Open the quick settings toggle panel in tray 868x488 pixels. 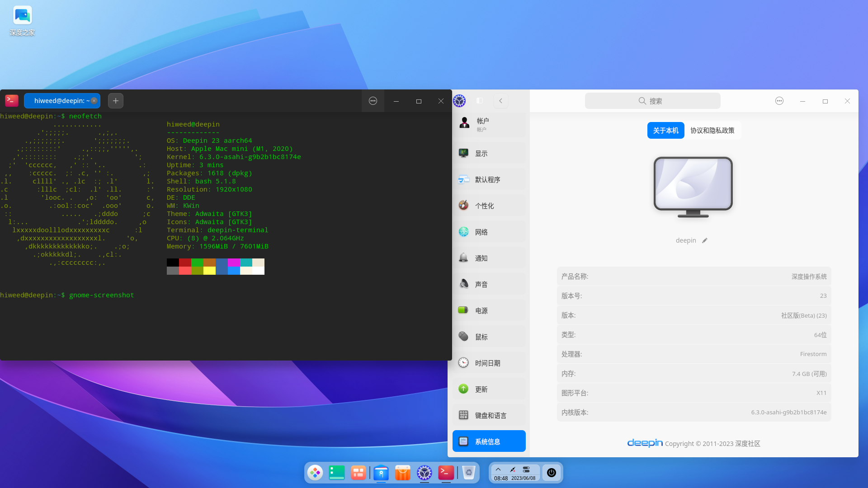point(526,469)
